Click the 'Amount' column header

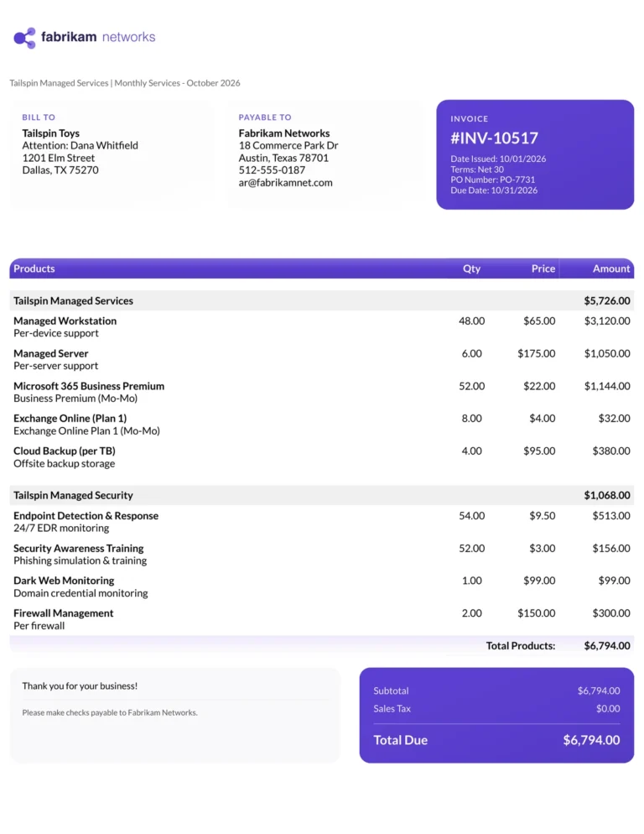[x=611, y=268]
